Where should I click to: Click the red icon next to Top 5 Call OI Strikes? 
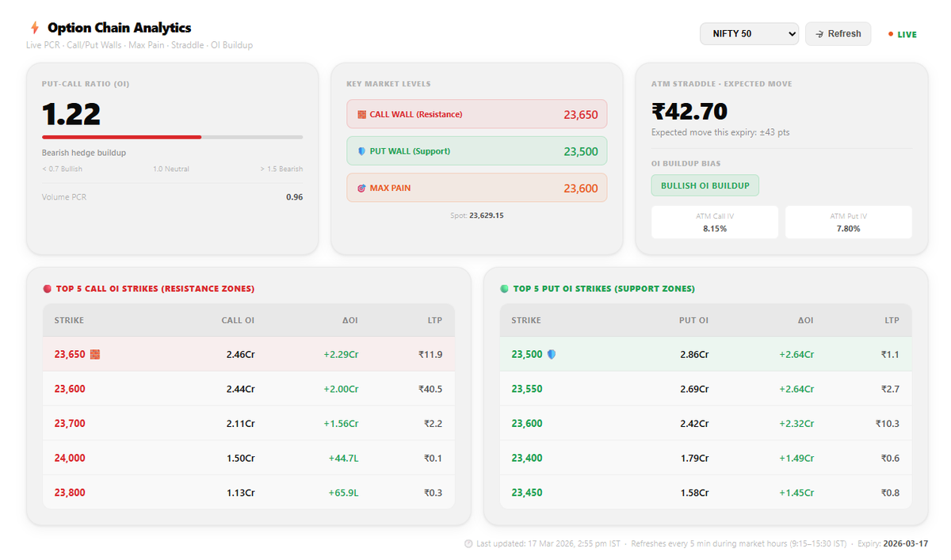pos(46,288)
